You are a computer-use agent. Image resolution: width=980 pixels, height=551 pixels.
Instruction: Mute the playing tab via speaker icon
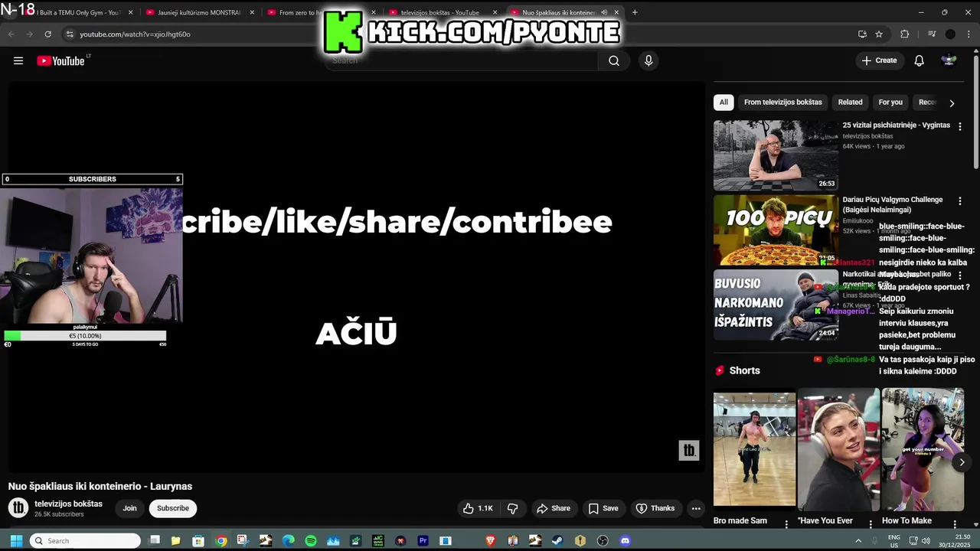(604, 12)
